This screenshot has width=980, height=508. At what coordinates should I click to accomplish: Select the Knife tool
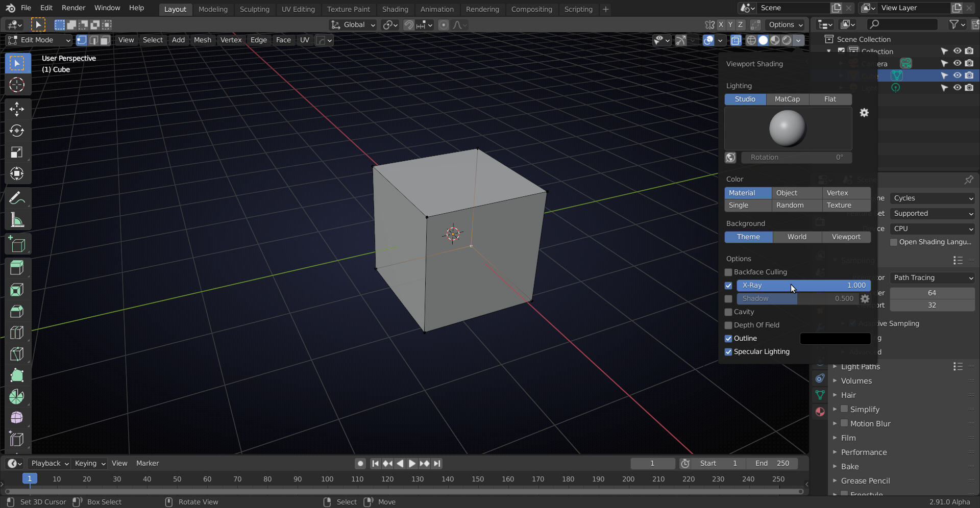17,354
